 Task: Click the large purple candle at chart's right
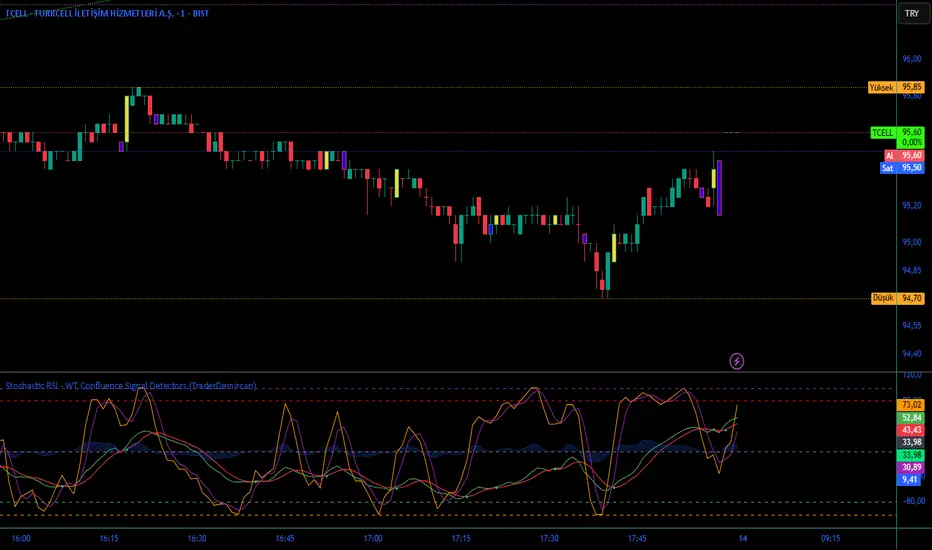[x=719, y=187]
